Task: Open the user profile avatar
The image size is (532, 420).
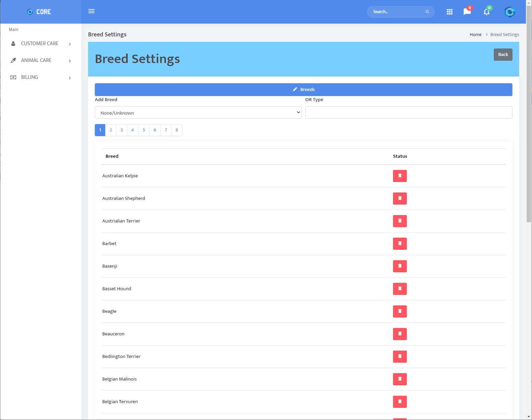Action: tap(509, 12)
